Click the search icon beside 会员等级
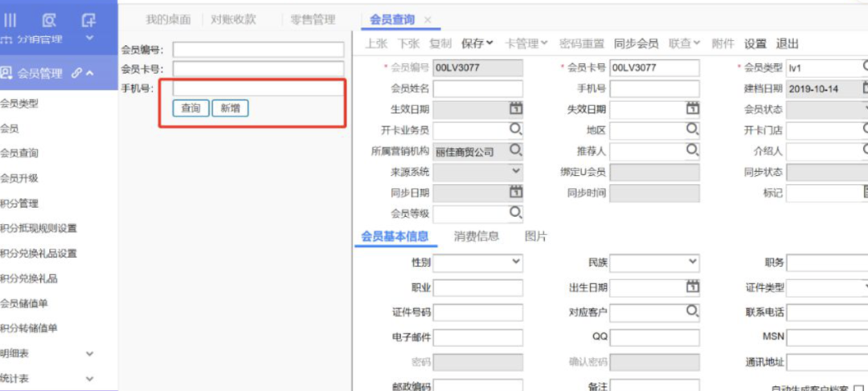Viewport: 868px width, 391px height. (516, 213)
